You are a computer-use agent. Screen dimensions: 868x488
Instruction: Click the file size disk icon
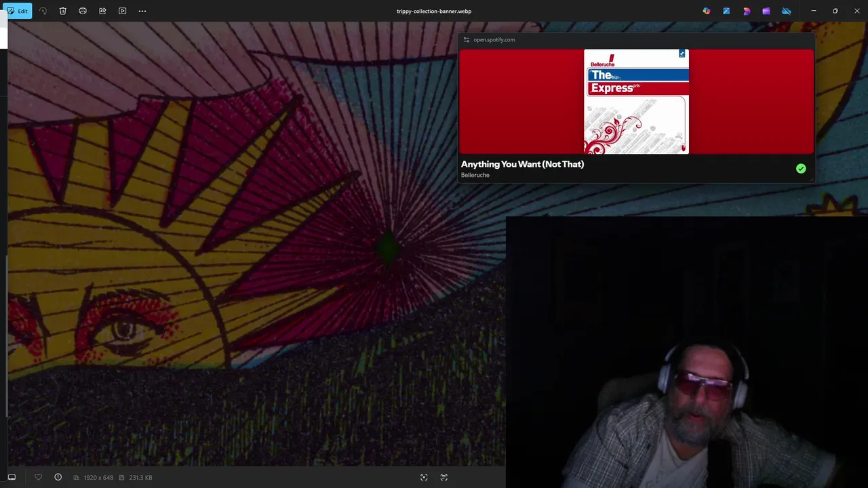click(x=121, y=478)
